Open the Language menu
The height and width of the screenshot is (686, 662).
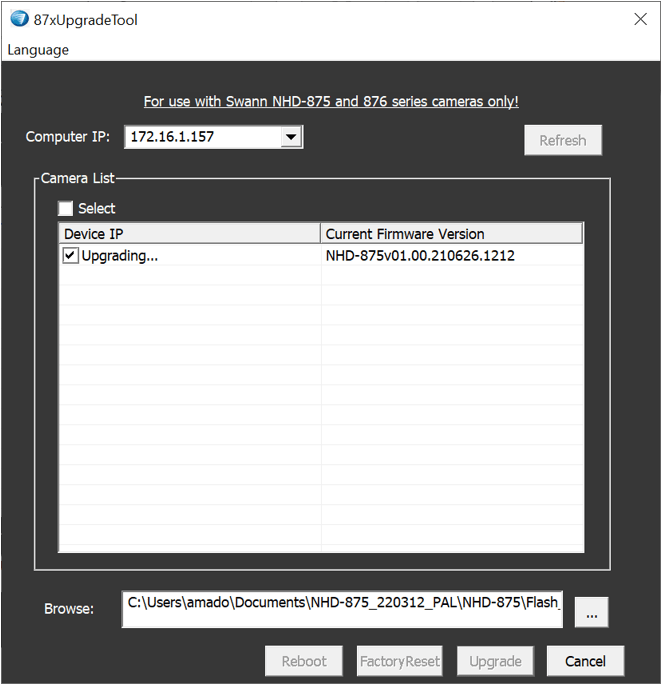38,50
